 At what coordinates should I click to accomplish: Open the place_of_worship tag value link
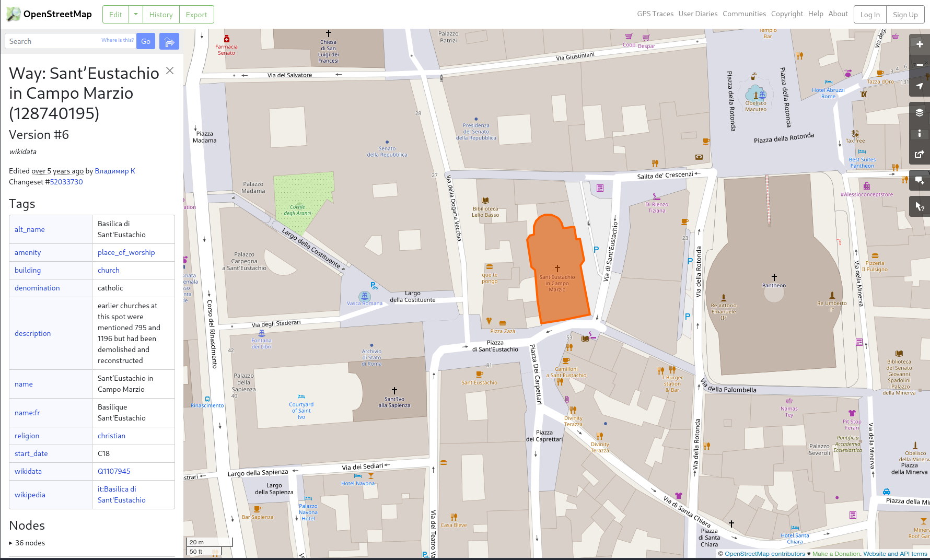tap(126, 252)
